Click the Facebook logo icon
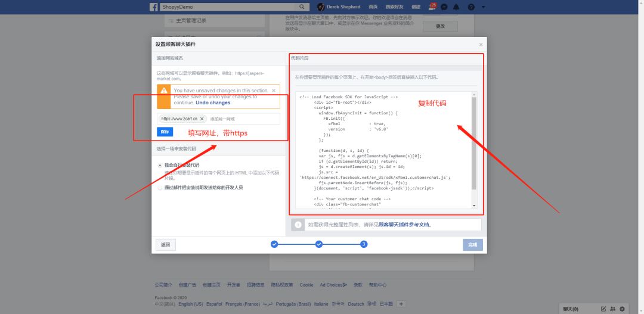644x314 pixels. (153, 7)
